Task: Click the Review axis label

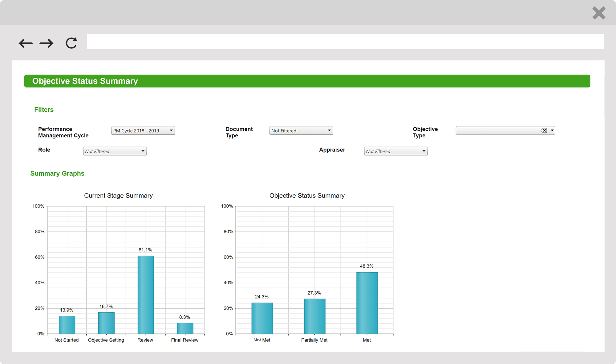Action: pos(145,340)
